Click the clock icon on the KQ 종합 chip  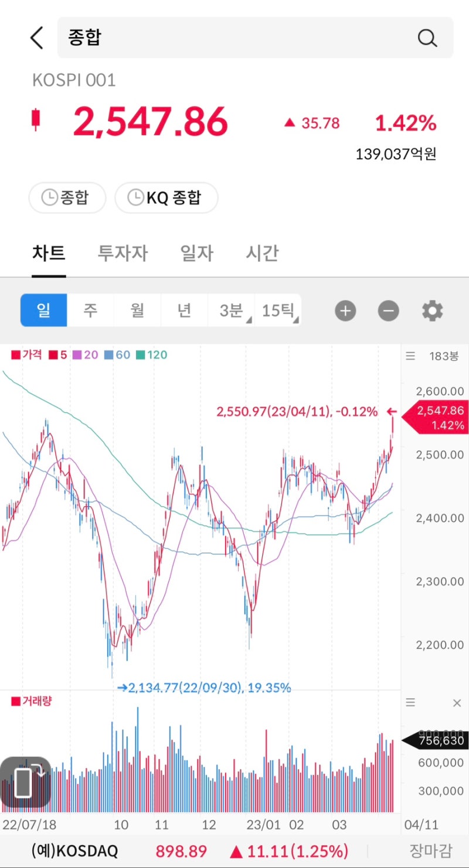pos(135,197)
